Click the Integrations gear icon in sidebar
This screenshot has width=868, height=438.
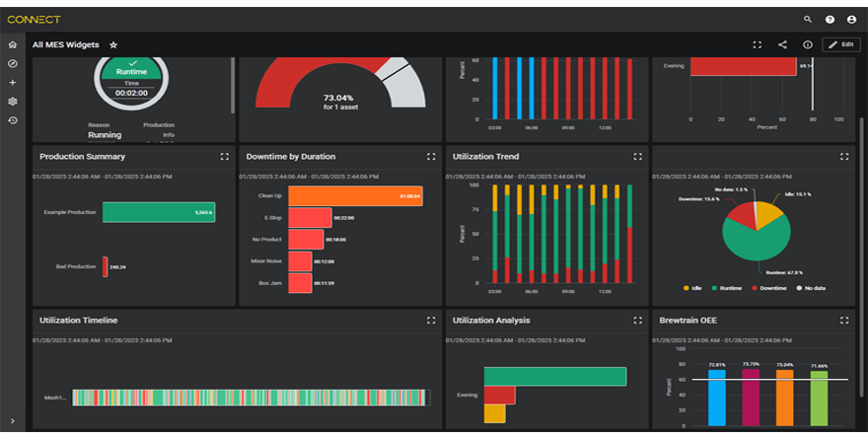tap(12, 101)
